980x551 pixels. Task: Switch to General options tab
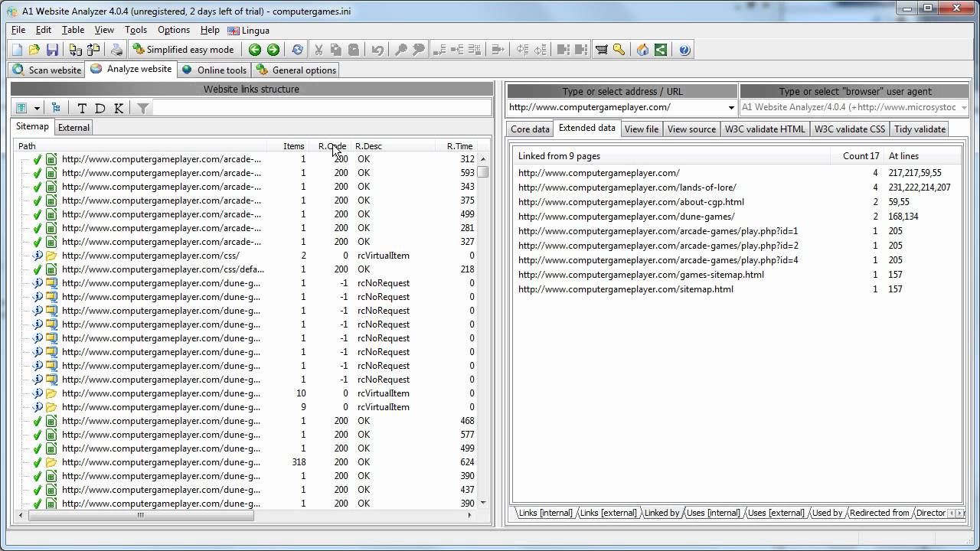(296, 70)
